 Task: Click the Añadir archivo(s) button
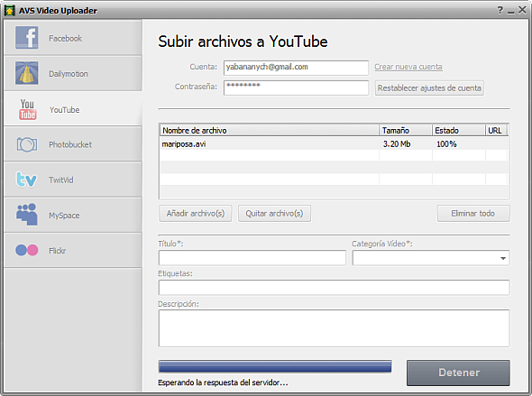(x=196, y=214)
